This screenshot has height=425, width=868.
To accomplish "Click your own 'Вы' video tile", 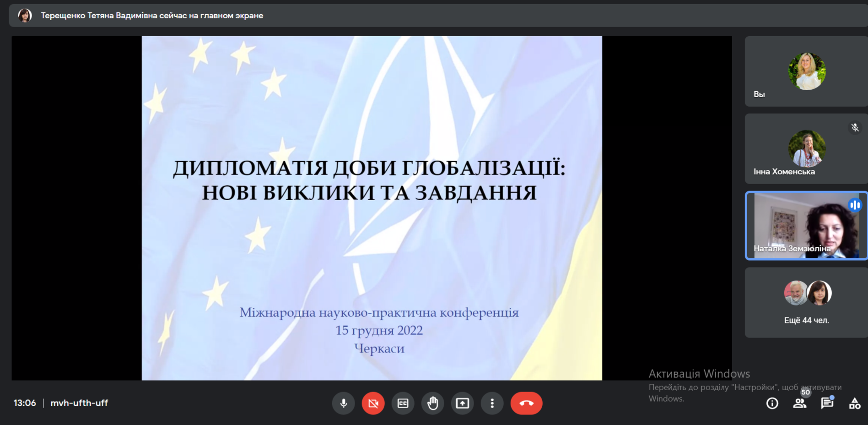I will pos(806,71).
